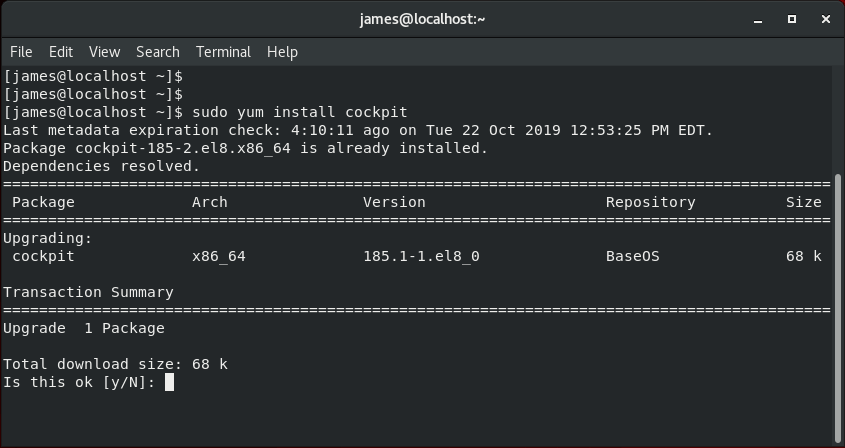Click the version text 185.1-1.el8_0
Viewport: 845px width, 448px height.
point(421,256)
